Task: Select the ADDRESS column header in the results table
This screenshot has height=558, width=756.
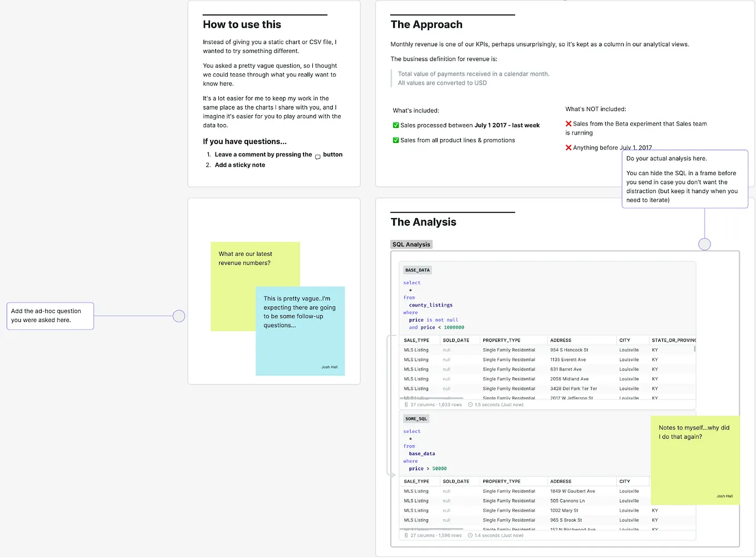Action: [x=560, y=340]
